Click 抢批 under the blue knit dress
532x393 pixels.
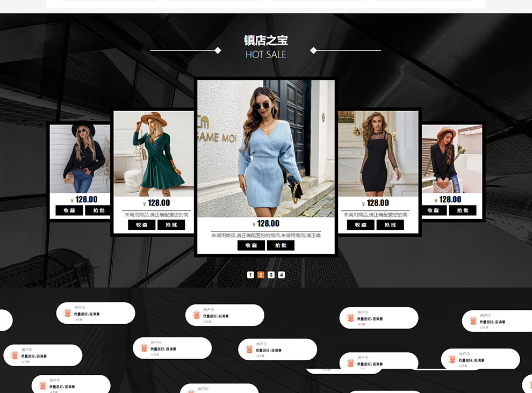(281, 245)
